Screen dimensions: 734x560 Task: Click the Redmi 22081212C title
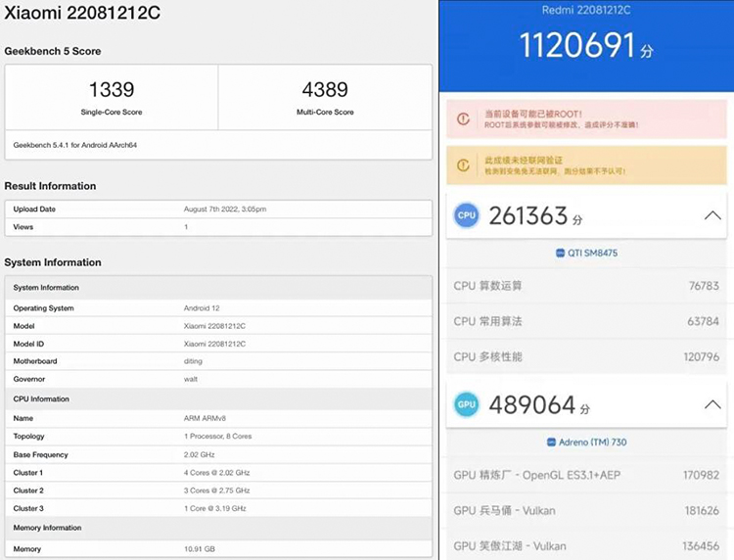(586, 10)
